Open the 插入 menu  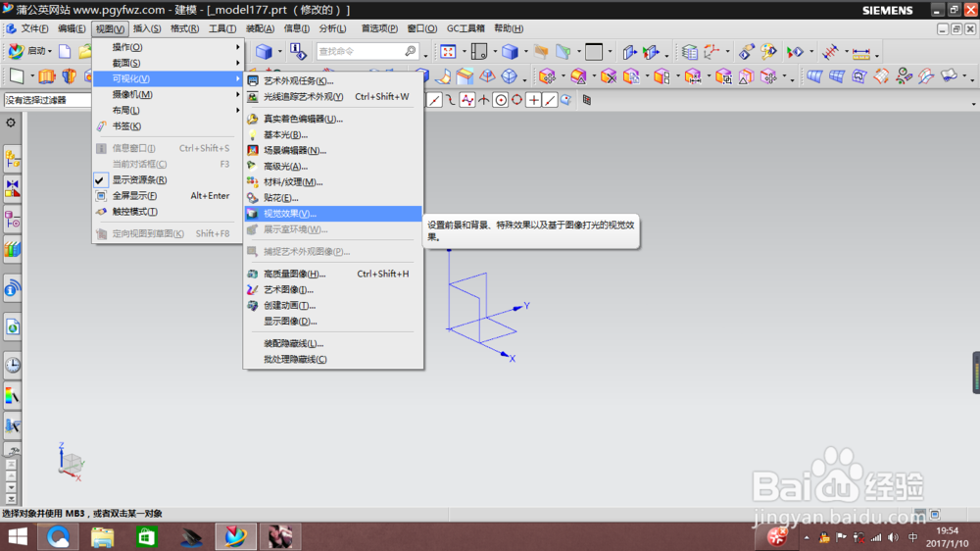point(147,28)
